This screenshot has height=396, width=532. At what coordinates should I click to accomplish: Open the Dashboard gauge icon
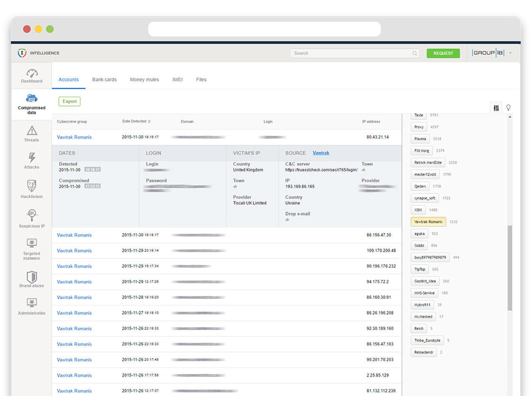tap(32, 73)
